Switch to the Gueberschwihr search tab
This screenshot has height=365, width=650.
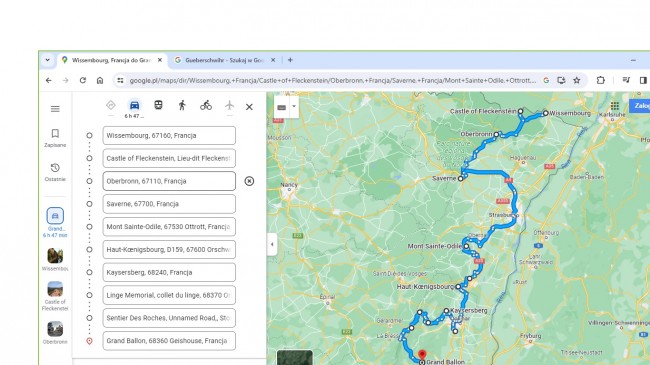[224, 60]
